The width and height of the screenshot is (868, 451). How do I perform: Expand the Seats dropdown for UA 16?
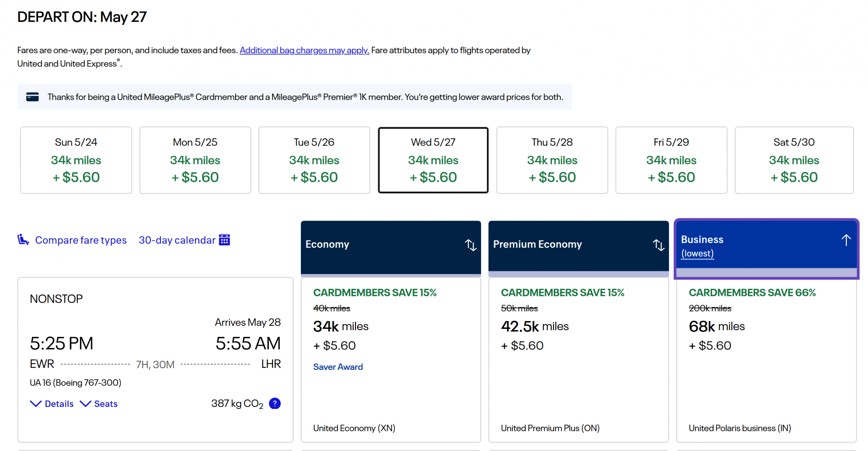(99, 403)
